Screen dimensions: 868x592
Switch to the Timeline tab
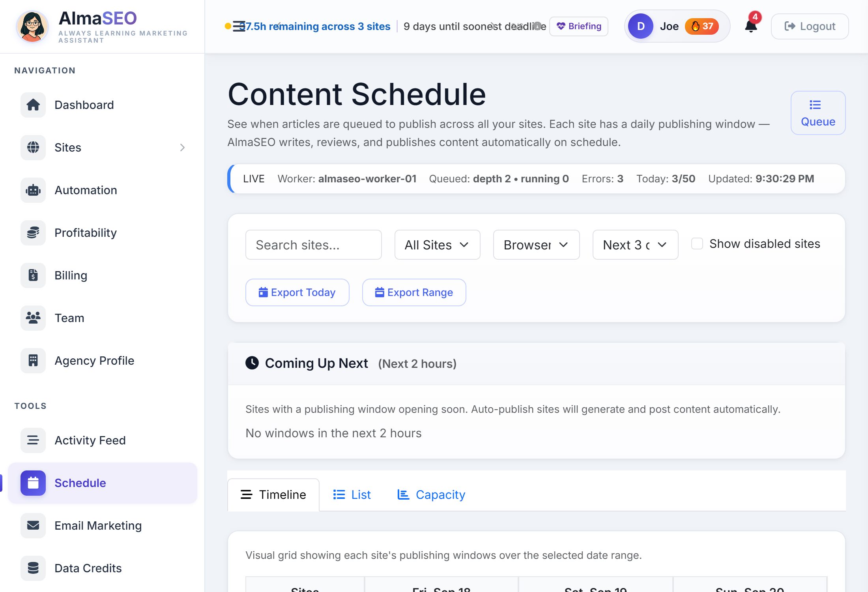(273, 495)
